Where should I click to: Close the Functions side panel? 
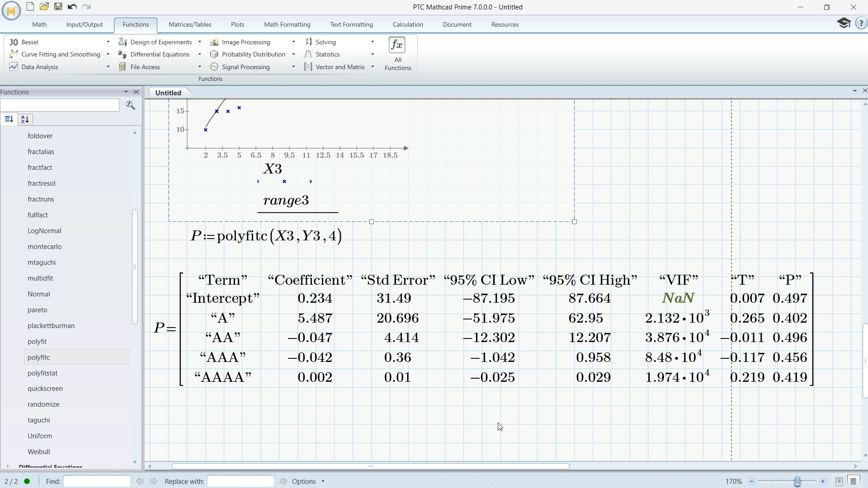(136, 92)
